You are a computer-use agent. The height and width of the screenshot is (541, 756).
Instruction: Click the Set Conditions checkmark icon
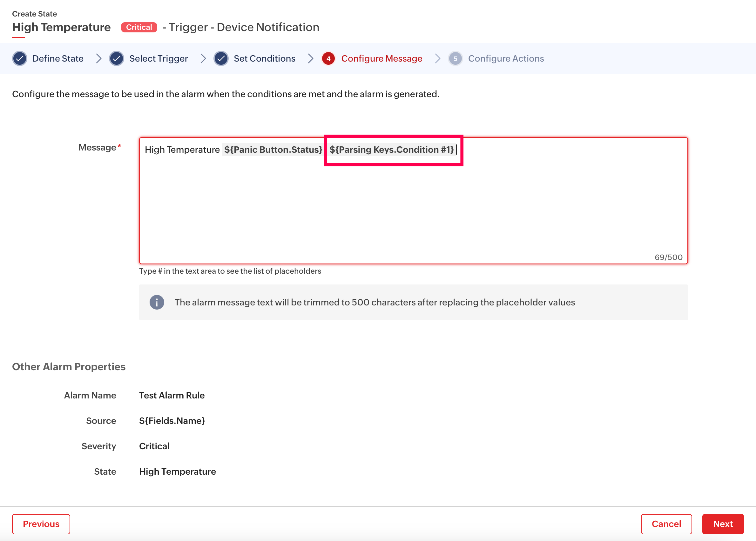coord(221,59)
